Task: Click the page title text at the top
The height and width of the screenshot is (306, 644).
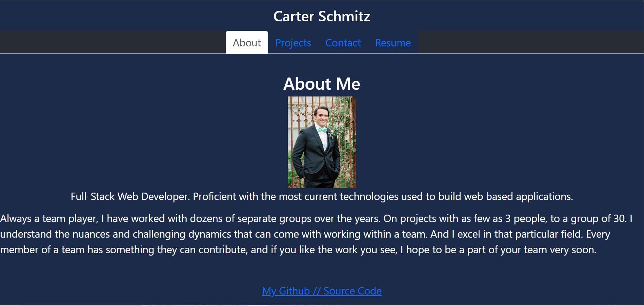Action: (322, 16)
